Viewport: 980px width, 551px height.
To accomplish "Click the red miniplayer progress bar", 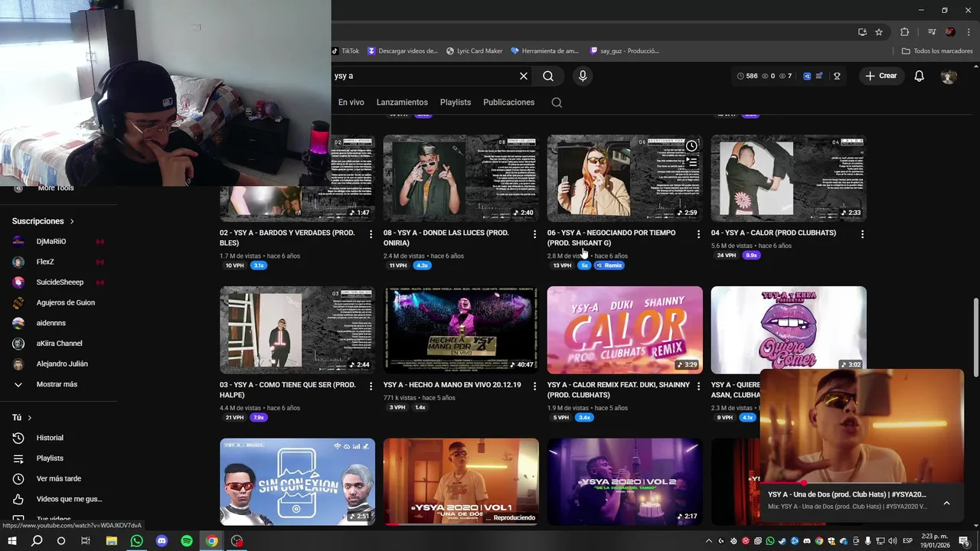I will (x=861, y=483).
